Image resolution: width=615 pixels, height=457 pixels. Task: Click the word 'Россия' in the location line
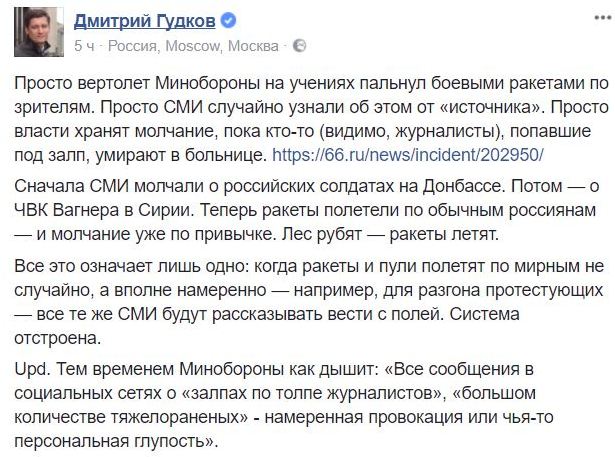[133, 46]
